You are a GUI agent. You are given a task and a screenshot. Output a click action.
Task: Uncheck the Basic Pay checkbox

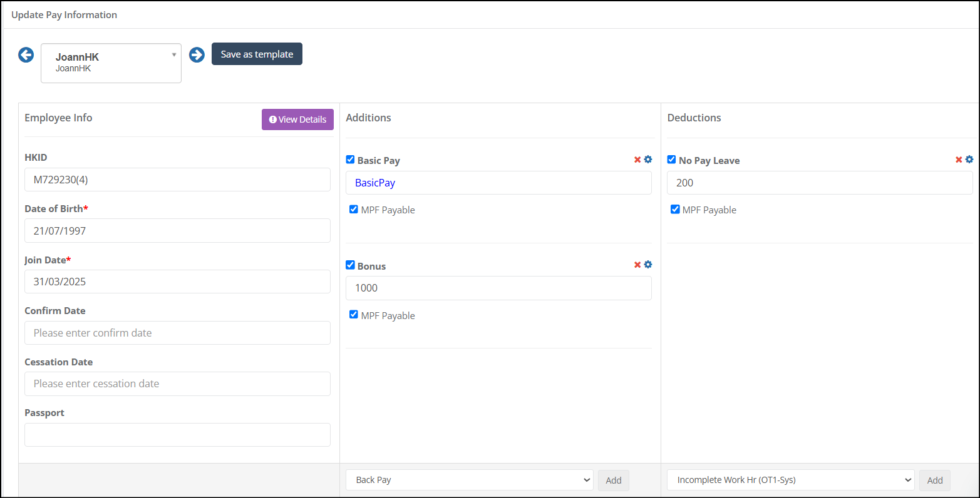pos(350,160)
